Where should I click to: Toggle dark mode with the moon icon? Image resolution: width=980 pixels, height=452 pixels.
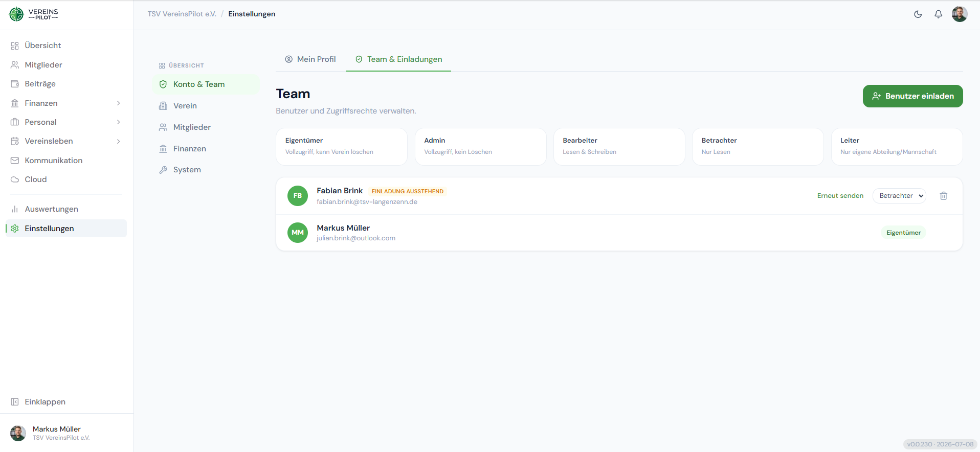(918, 14)
